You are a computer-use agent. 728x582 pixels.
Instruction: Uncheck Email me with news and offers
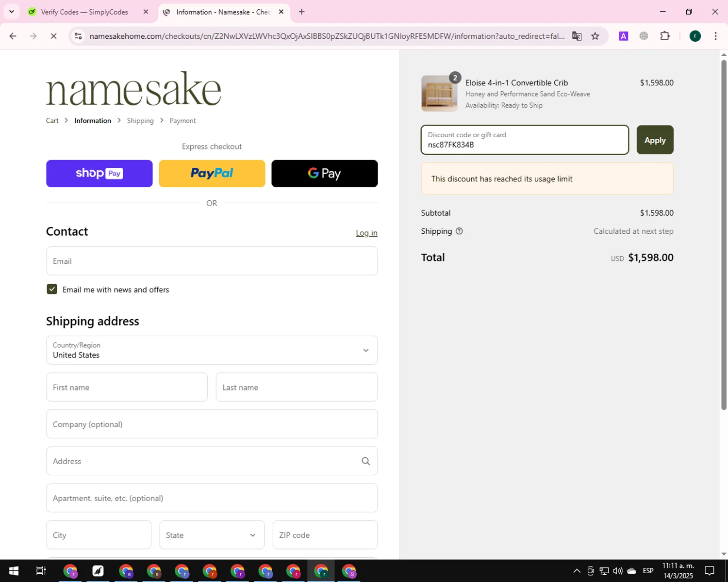[x=52, y=289]
